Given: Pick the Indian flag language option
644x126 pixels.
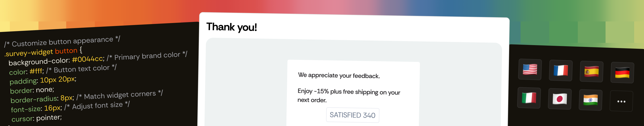Looking at the screenshot, I should click(x=590, y=100).
